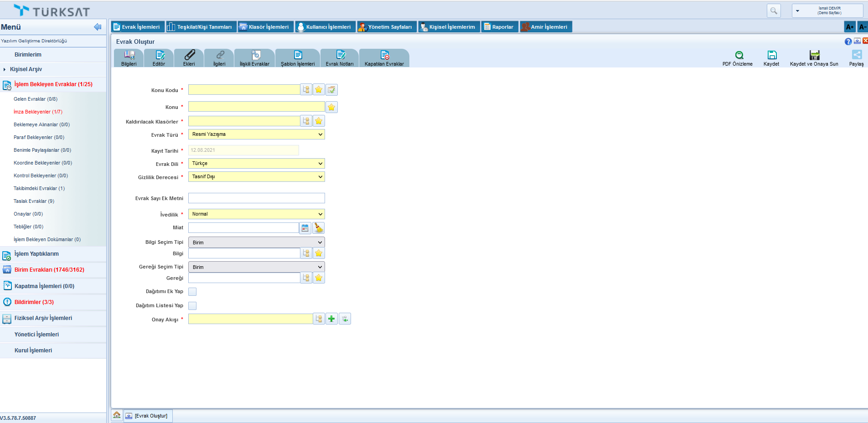Viewport: 868px width, 423px height.
Task: Clear Miat date with broom icon
Action: (319, 228)
